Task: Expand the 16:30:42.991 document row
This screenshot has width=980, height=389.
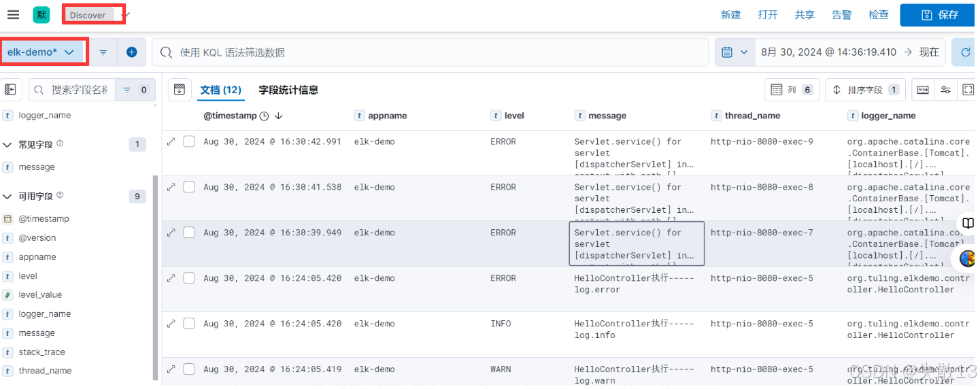Action: (171, 141)
